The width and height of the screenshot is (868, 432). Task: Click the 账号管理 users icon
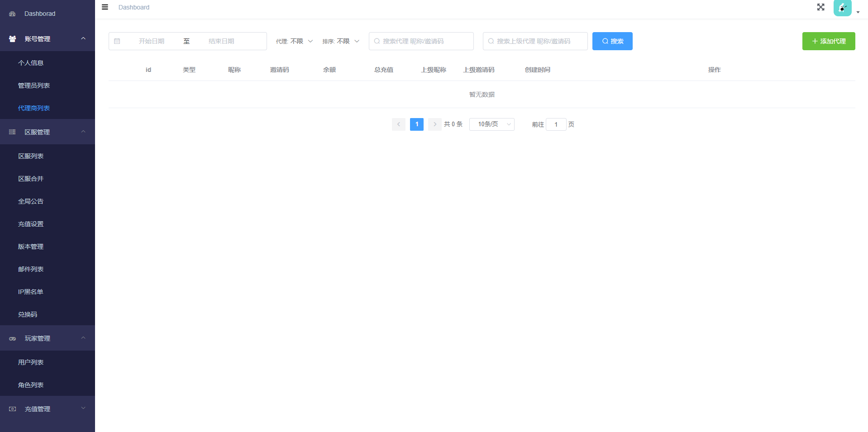click(x=12, y=39)
